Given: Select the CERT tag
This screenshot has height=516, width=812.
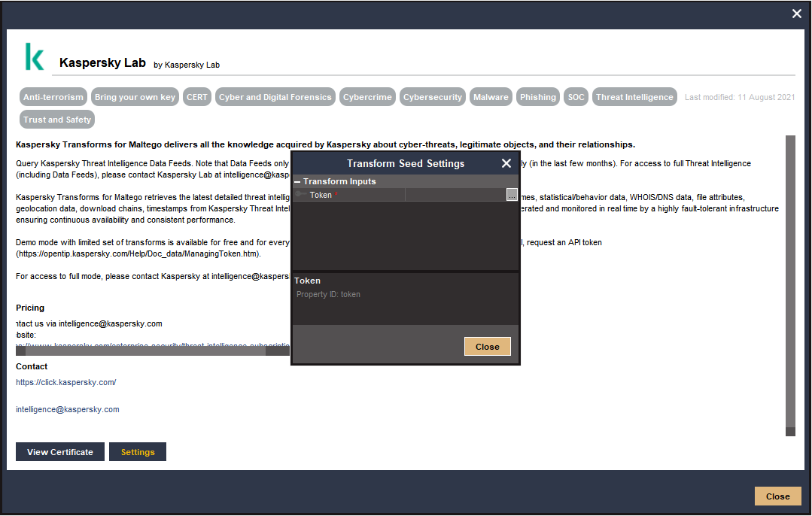Looking at the screenshot, I should (196, 97).
